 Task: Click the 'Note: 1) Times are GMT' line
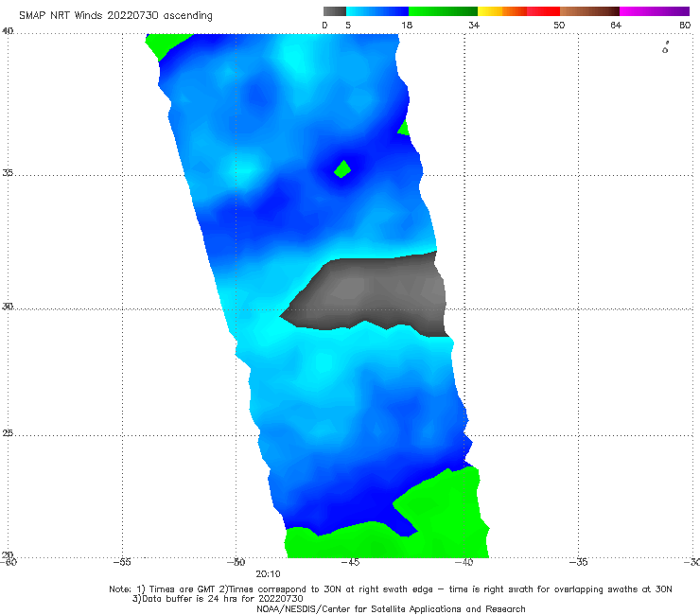tap(391, 589)
